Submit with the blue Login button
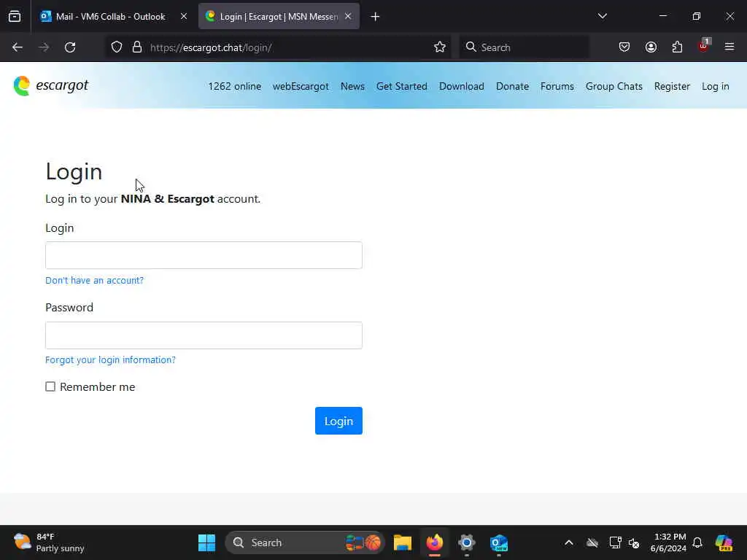The height and width of the screenshot is (560, 747). 338,421
